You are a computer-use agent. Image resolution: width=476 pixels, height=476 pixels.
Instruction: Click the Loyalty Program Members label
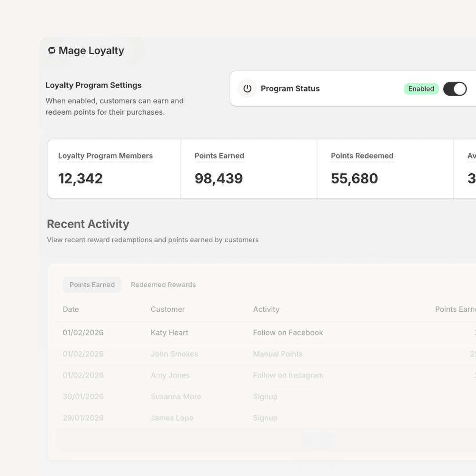point(105,156)
